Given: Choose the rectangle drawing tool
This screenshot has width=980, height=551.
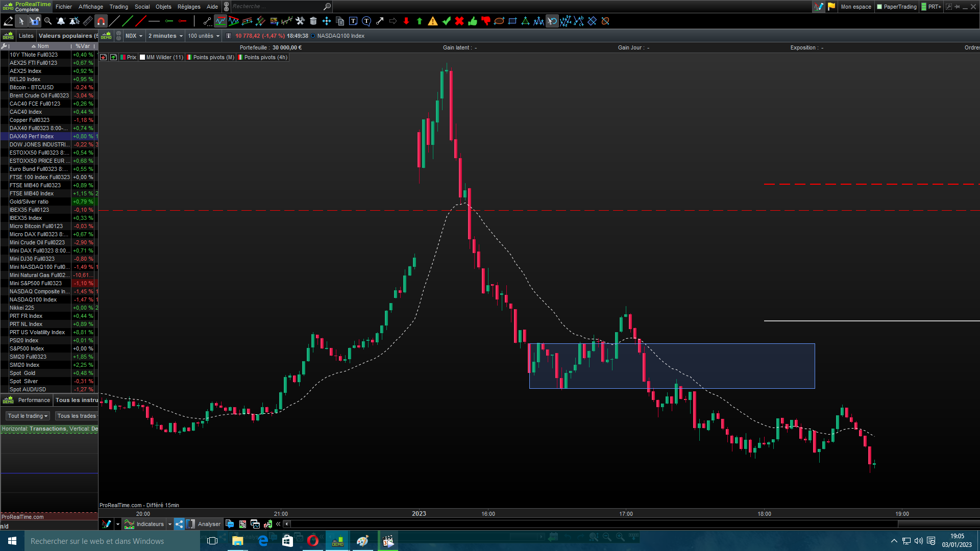Looking at the screenshot, I should point(512,21).
